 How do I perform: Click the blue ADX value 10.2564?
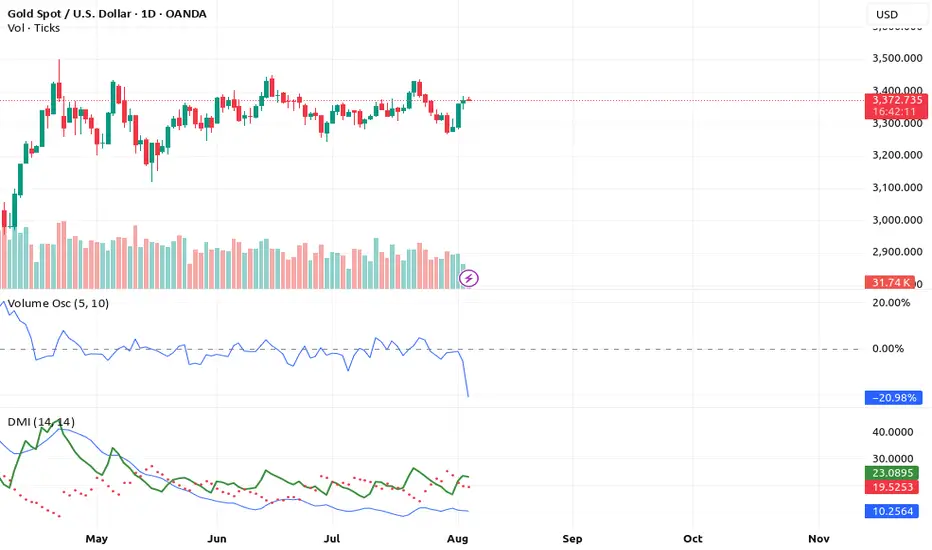click(892, 511)
